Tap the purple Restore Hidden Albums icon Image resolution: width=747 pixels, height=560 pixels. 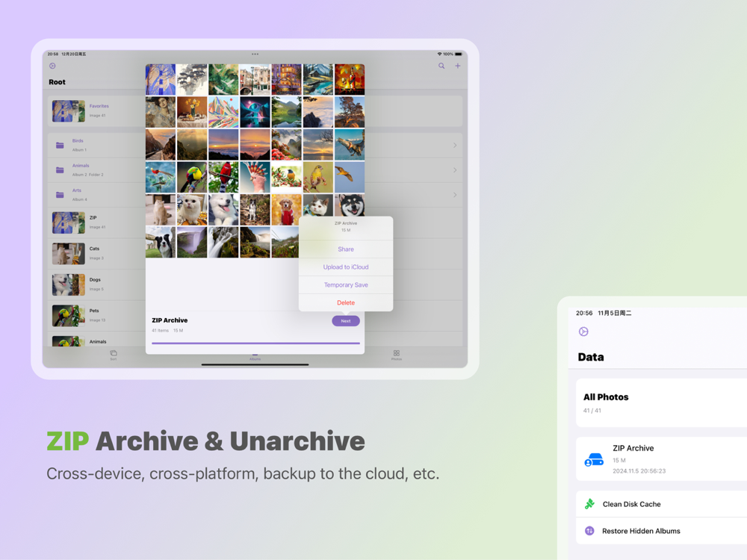(x=589, y=530)
